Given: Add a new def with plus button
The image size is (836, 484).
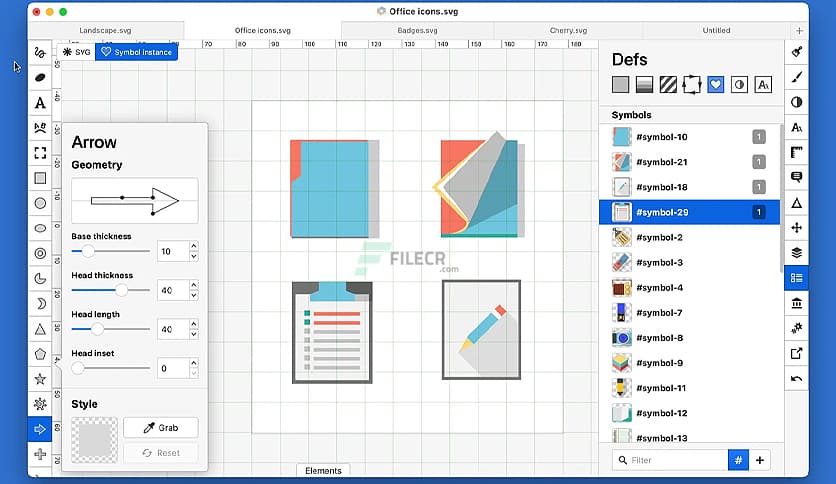Looking at the screenshot, I should (x=760, y=460).
